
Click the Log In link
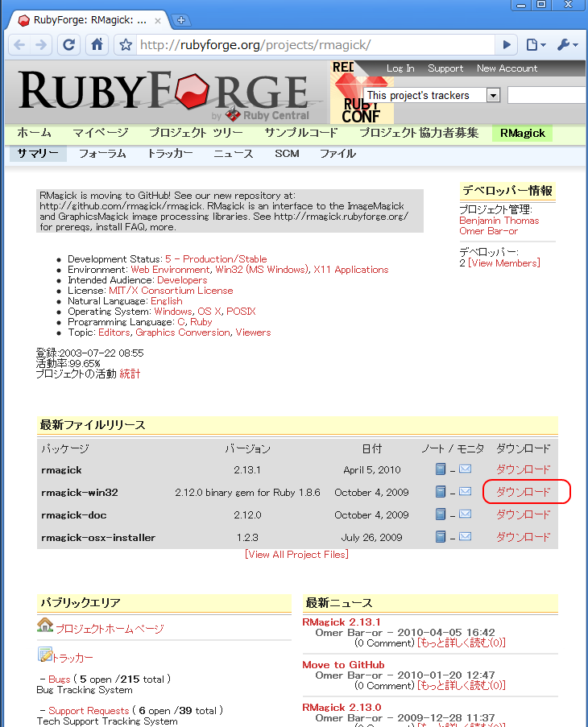click(400, 68)
